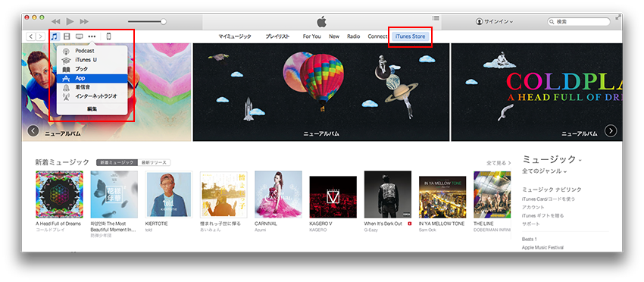Select インターネットラジオ from the popup menu
644x282 pixels.
(92, 96)
